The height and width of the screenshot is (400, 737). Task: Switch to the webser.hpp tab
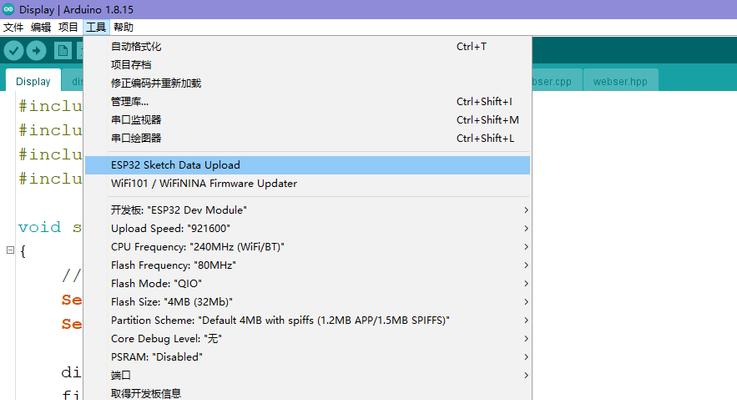(x=620, y=81)
